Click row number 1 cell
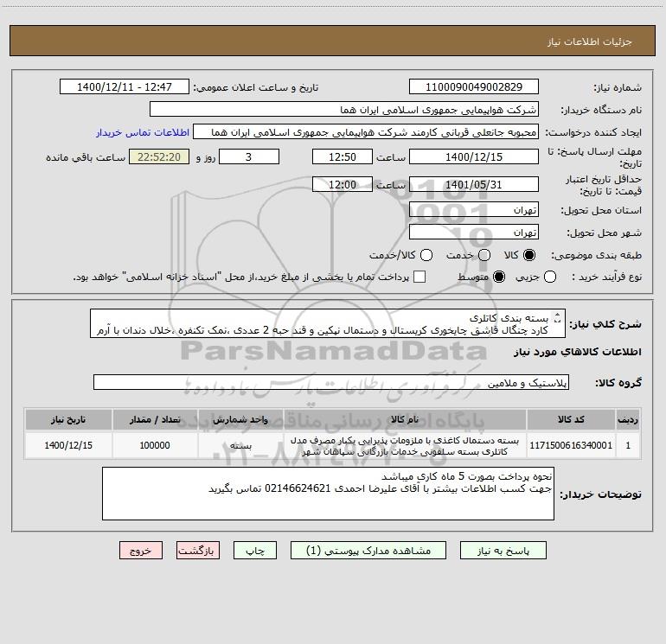666x644 pixels. [628, 445]
